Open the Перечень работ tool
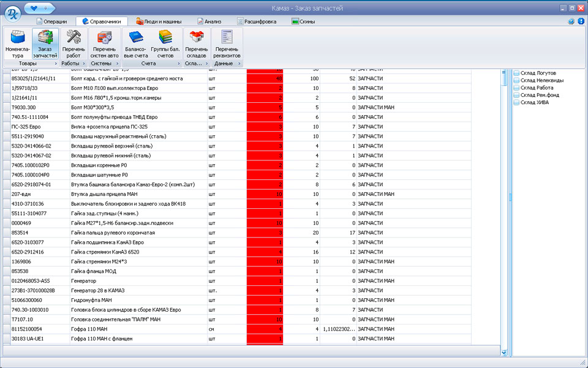The width and height of the screenshot is (588, 368). click(73, 44)
